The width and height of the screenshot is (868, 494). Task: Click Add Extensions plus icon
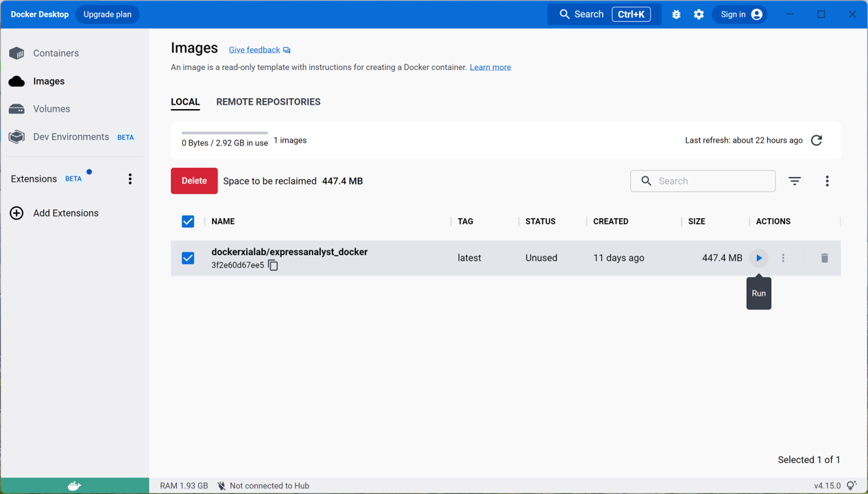tap(16, 213)
